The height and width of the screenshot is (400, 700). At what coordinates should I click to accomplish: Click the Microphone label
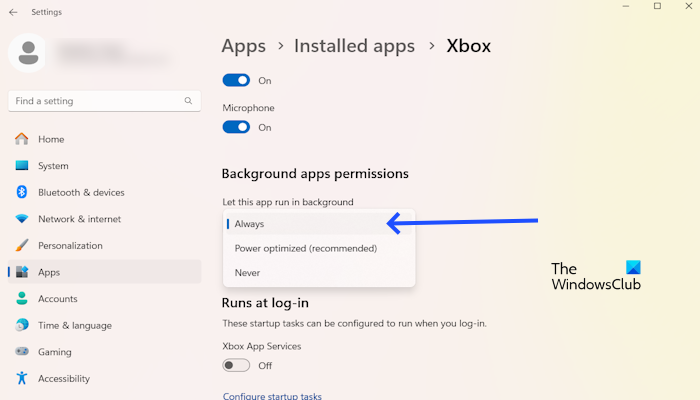point(248,108)
